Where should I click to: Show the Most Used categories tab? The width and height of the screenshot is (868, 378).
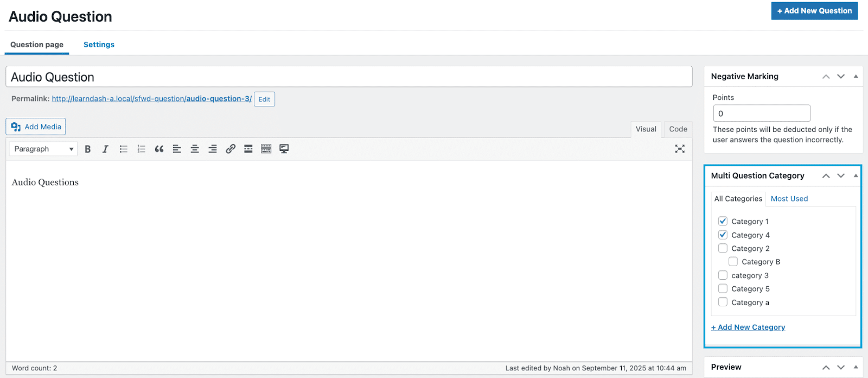pyautogui.click(x=789, y=199)
